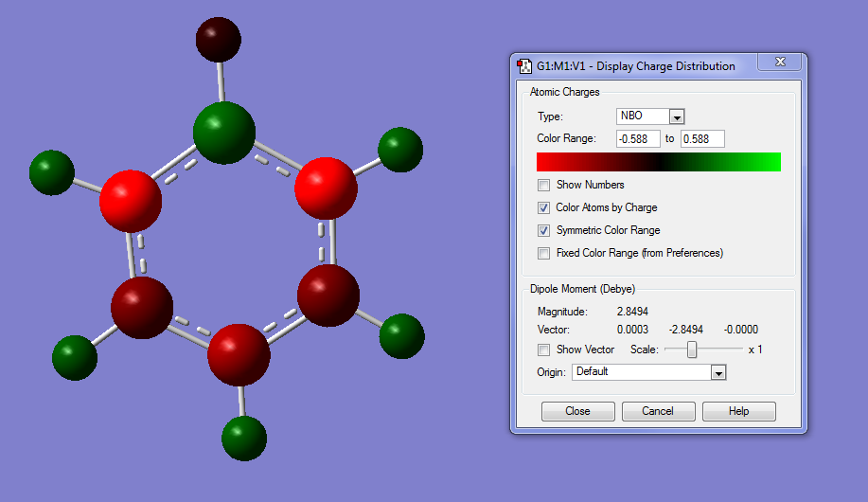
Task: Click the minimum color range field -0.588
Action: point(638,139)
